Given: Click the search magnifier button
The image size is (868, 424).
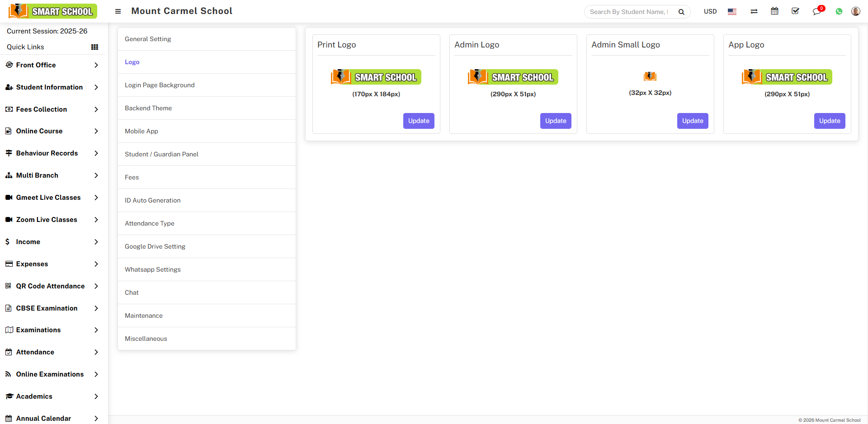Looking at the screenshot, I should click(681, 12).
